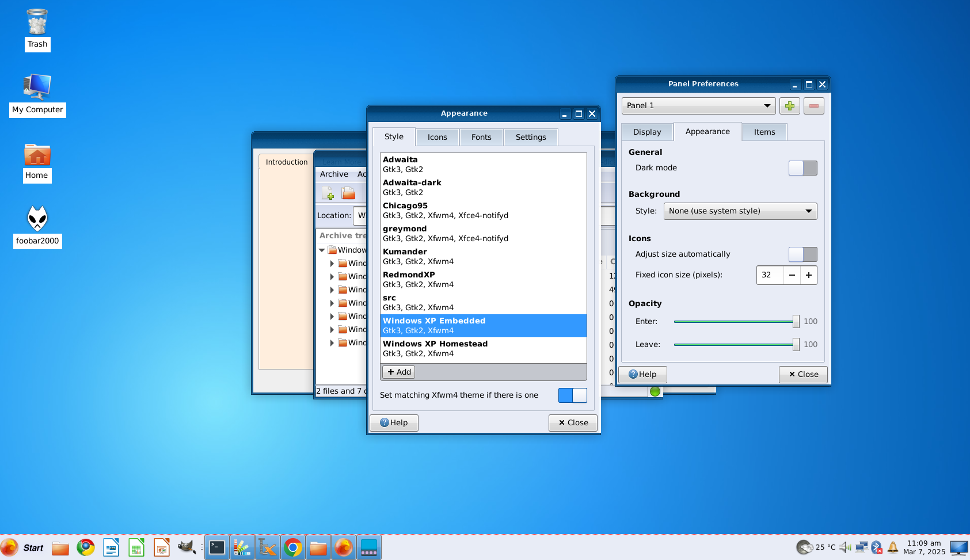Expand the last Win subfolder in archive tree

click(332, 343)
